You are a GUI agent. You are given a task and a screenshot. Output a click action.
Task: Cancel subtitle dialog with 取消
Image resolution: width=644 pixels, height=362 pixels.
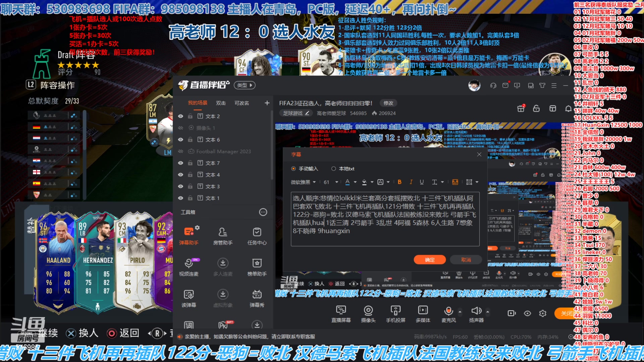tap(466, 260)
